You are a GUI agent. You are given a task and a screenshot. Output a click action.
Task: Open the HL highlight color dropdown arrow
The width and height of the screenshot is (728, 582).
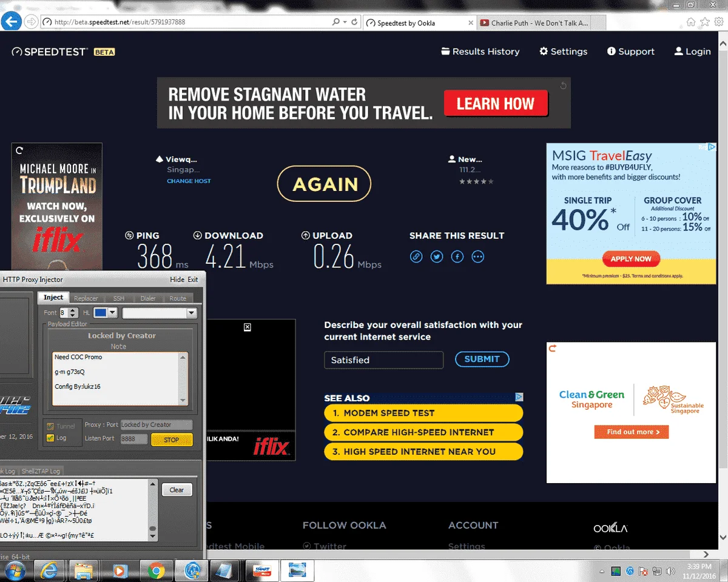112,313
